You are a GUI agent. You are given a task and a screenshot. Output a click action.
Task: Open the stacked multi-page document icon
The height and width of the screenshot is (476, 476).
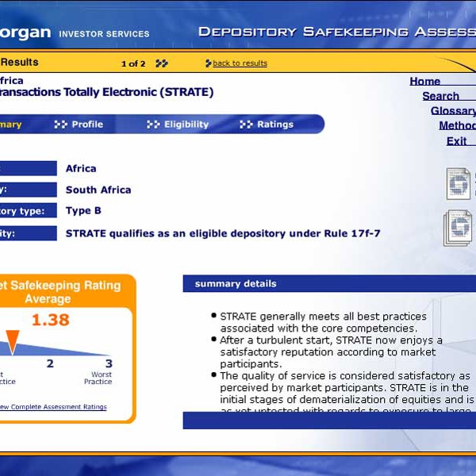458,228
